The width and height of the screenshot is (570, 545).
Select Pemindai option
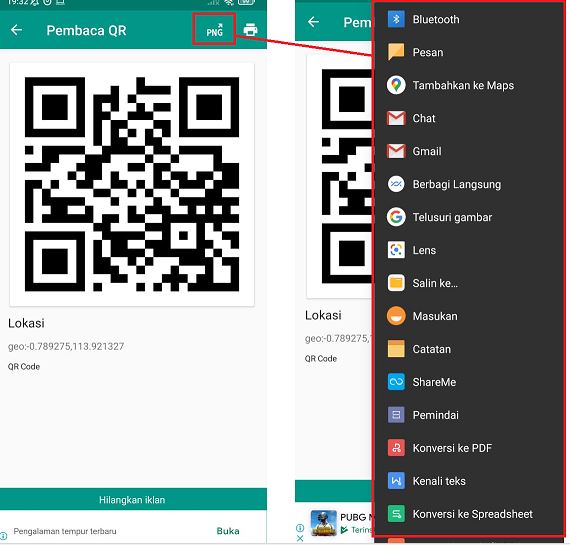click(x=435, y=415)
